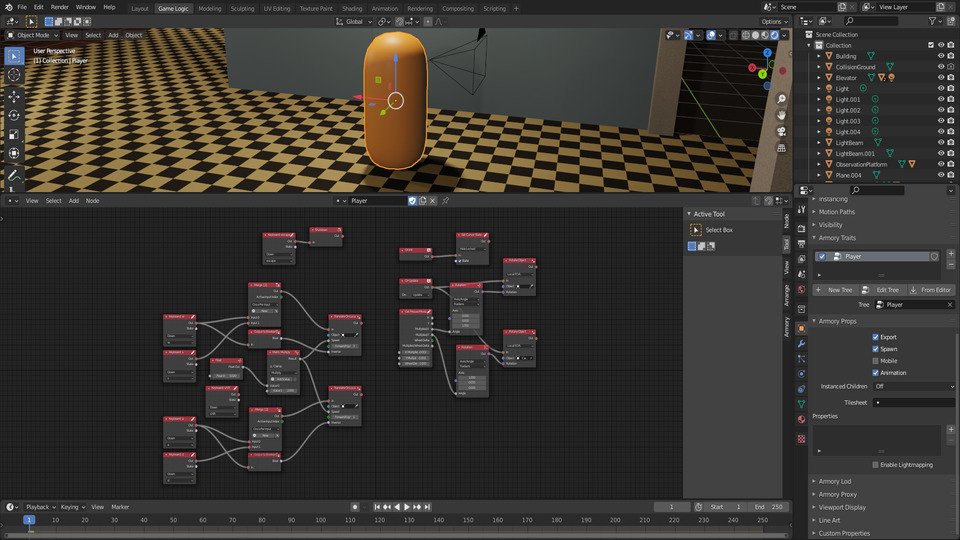Click frame 100 on the timeline ruler
960x540 pixels.
[321, 520]
